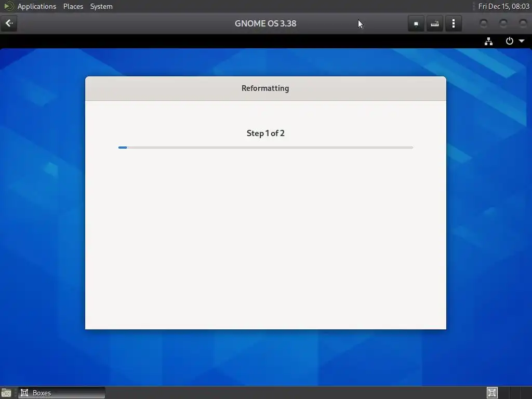
Task: Click the "Reformatting" dialog title
Action: click(x=265, y=88)
